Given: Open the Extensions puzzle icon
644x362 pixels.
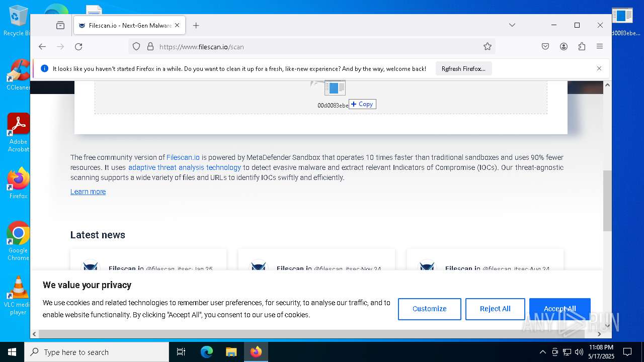Looking at the screenshot, I should pyautogui.click(x=582, y=47).
